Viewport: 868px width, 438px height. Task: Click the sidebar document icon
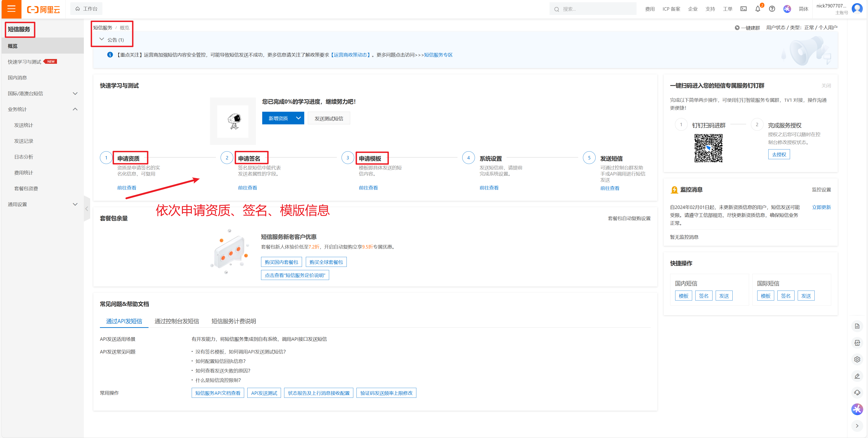[x=857, y=326]
